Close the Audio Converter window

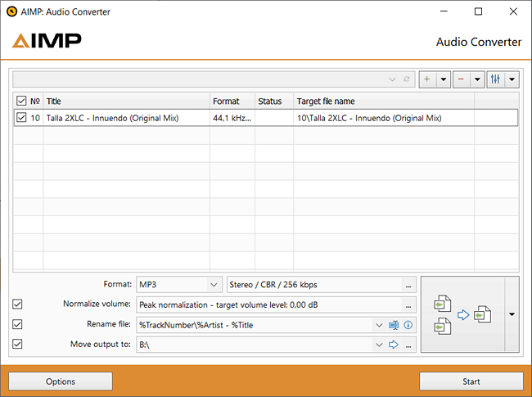513,11
